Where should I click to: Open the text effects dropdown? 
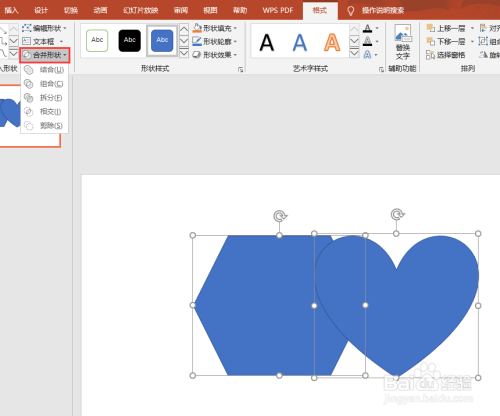coord(377,55)
